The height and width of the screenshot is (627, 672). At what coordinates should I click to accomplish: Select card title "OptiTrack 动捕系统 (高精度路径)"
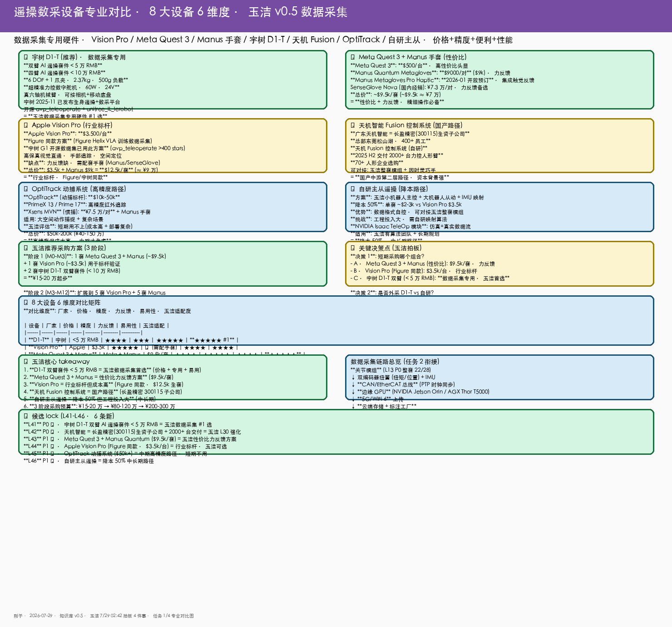79,189
